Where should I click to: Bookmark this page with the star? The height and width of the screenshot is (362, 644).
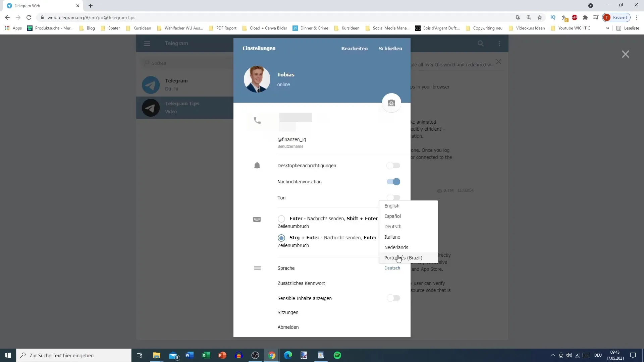tap(540, 17)
